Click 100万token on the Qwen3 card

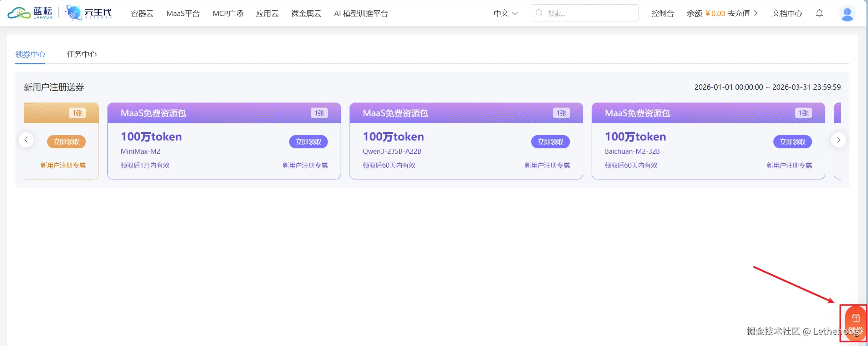(x=393, y=137)
